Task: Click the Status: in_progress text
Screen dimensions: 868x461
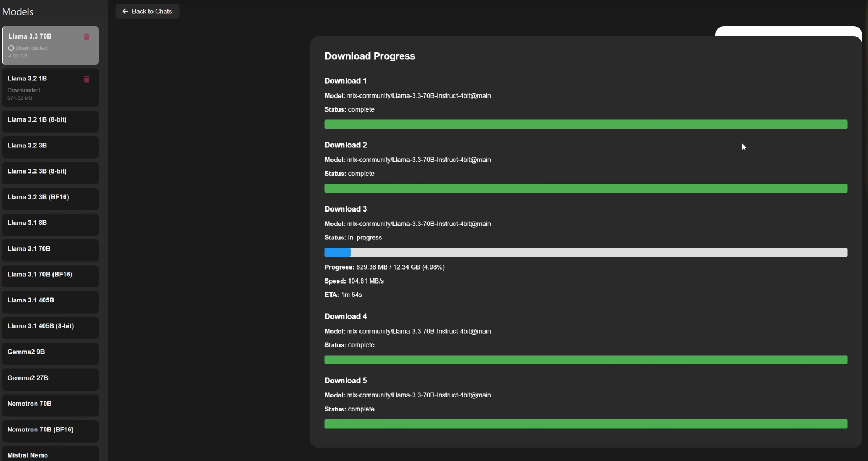Action: coord(353,238)
